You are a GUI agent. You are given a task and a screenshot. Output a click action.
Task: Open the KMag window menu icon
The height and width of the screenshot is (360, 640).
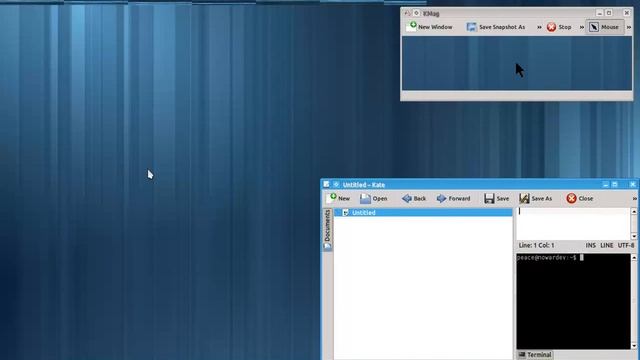click(407, 13)
